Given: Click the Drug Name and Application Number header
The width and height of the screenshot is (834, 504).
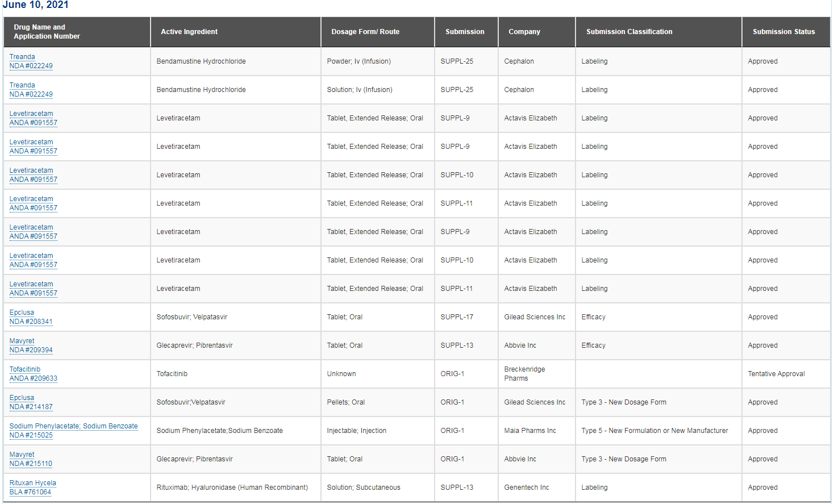Looking at the screenshot, I should 77,32.
